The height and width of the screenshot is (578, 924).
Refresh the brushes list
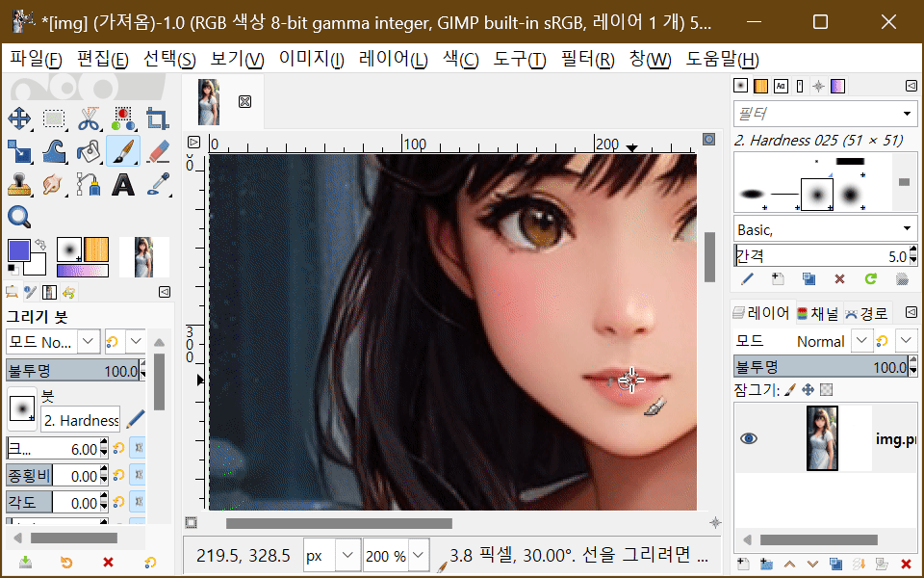871,279
